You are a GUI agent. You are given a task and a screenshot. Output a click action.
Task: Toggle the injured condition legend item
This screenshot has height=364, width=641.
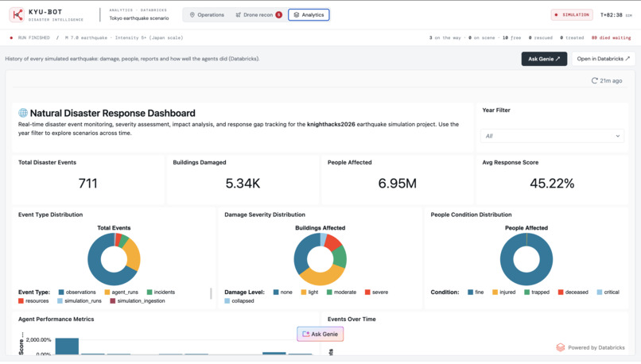click(503, 292)
